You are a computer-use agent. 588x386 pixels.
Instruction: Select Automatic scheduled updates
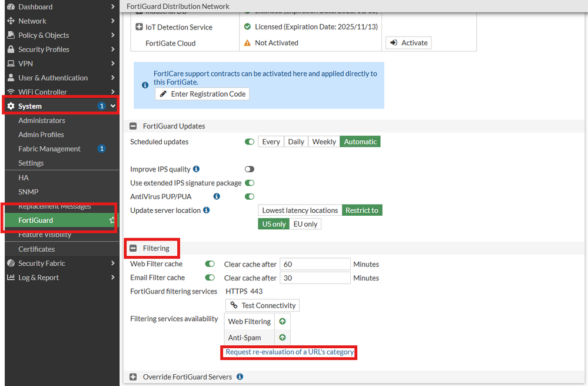coord(360,141)
